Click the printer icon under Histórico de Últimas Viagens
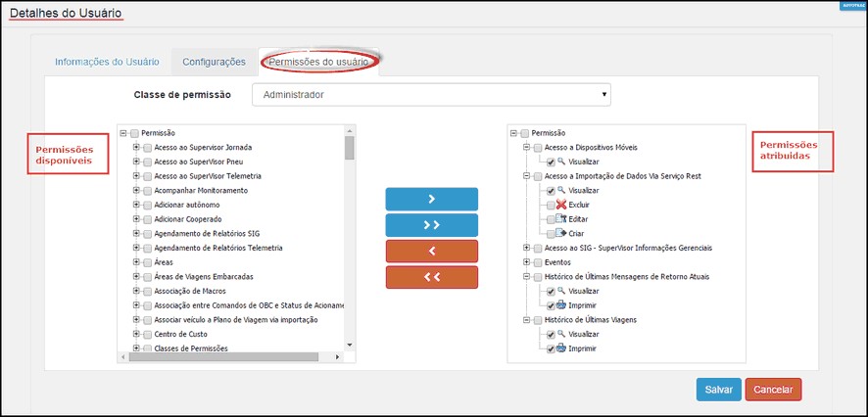Screen dimensions: 868x417 tap(561, 348)
